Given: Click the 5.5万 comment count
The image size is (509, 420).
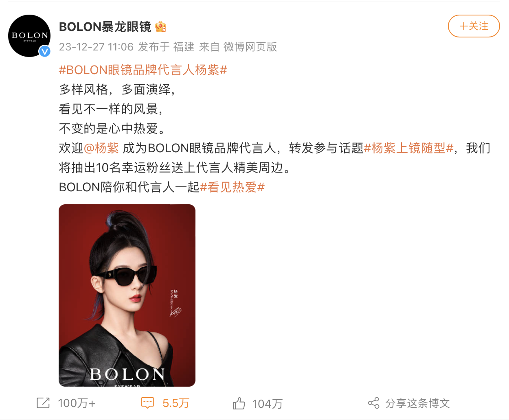Looking at the screenshot, I should [x=176, y=403].
